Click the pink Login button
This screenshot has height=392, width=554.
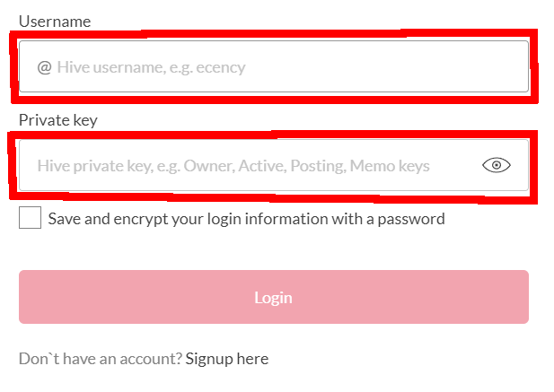tap(274, 297)
